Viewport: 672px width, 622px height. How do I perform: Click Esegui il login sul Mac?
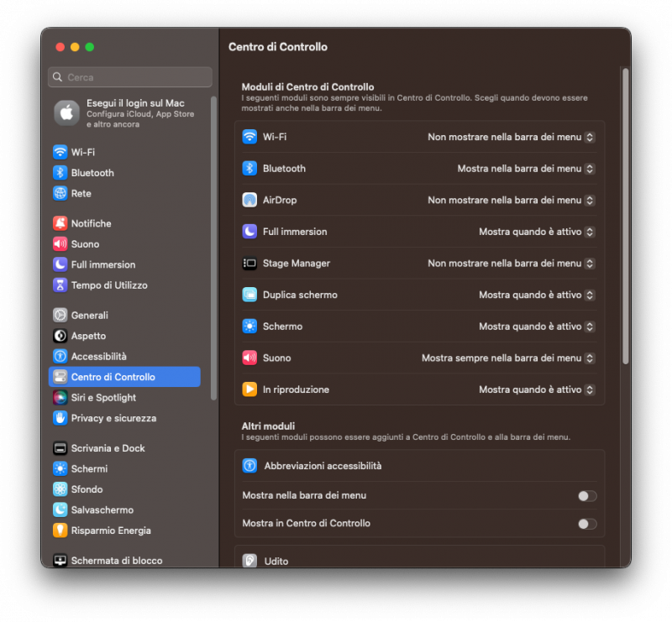pos(135,102)
